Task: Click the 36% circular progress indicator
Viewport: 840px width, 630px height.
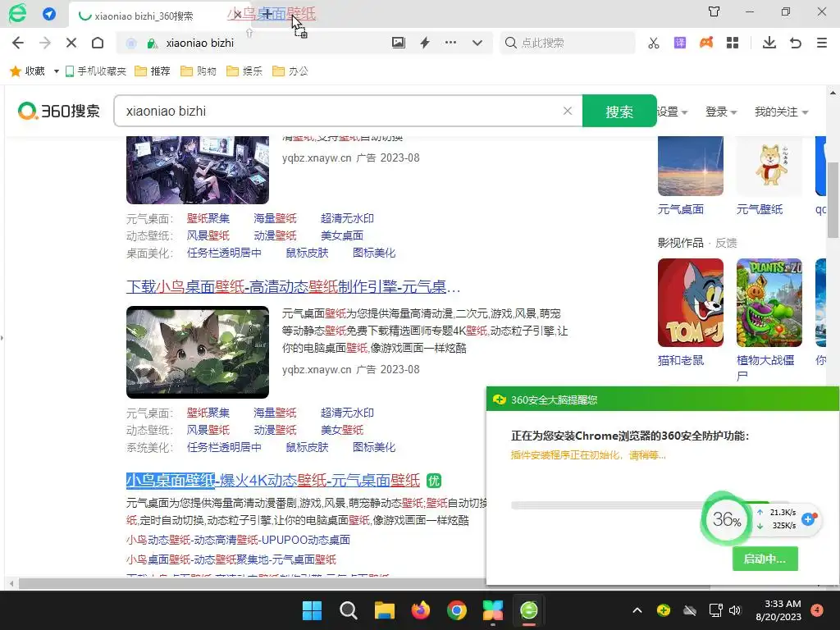Action: [727, 519]
